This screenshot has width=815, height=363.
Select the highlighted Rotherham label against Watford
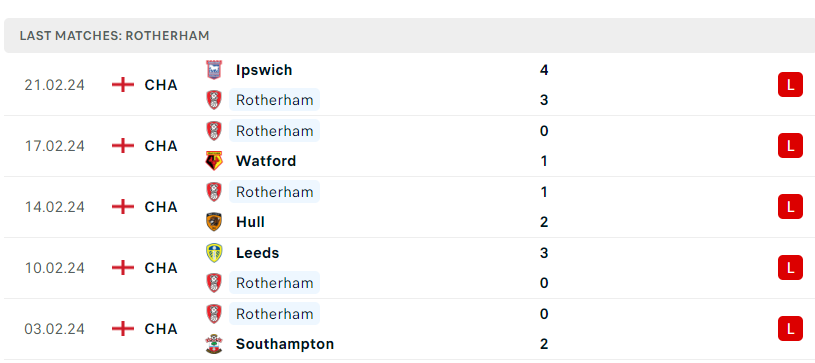click(274, 131)
